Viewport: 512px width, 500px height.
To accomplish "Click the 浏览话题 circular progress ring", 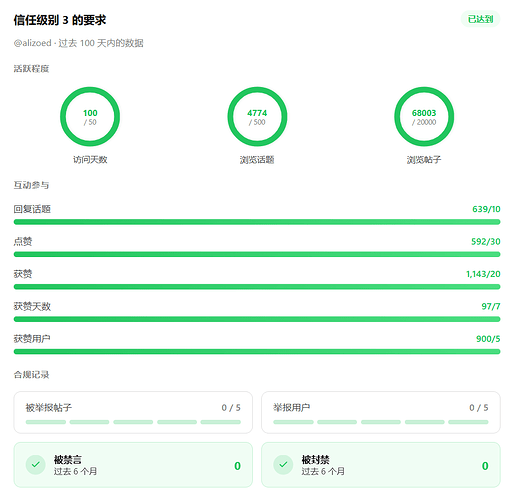I will [x=257, y=117].
